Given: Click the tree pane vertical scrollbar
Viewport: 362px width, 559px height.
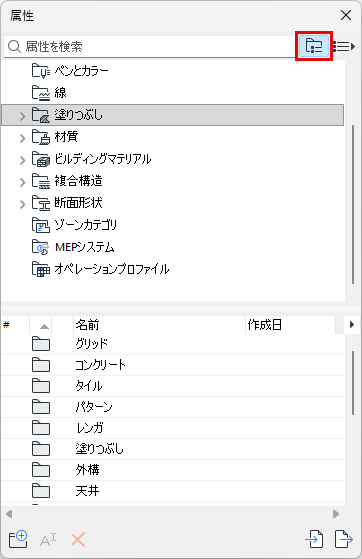Looking at the screenshot, I should 353,204.
